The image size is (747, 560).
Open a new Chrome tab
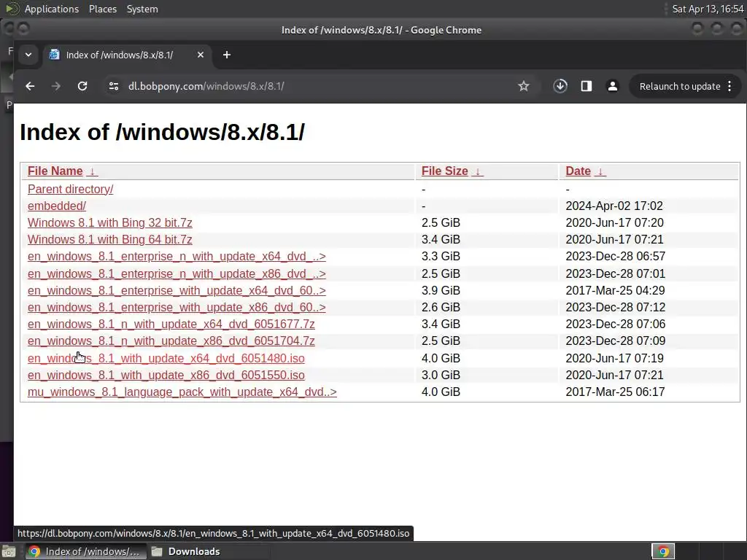(227, 55)
